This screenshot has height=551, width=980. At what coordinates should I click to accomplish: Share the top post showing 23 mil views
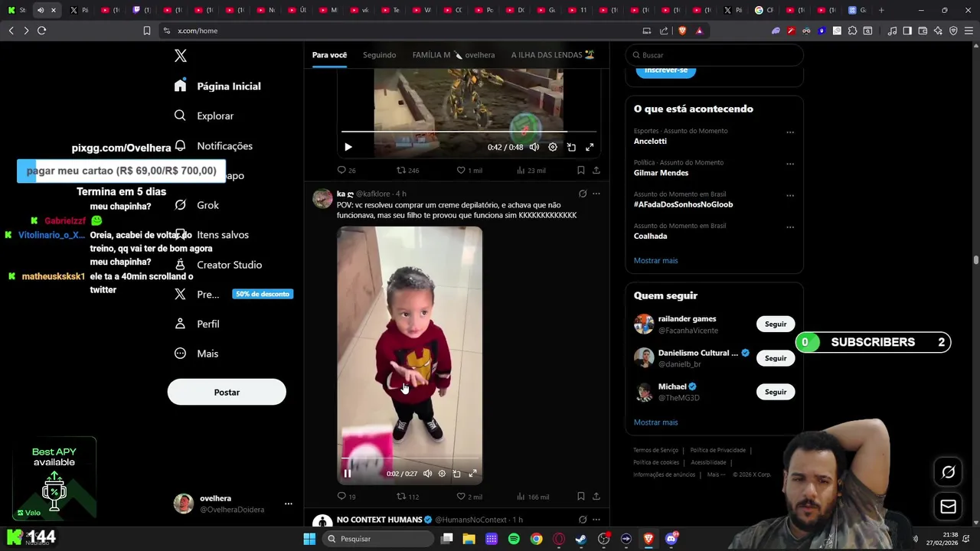click(596, 170)
